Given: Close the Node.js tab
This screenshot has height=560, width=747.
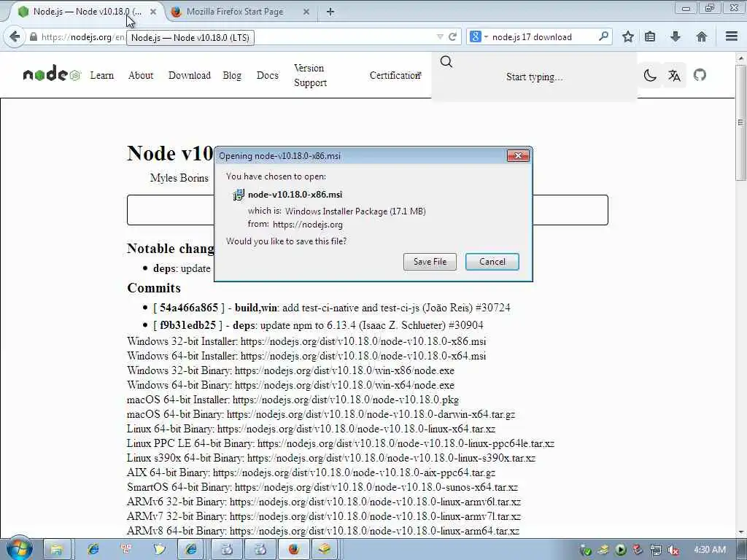Looking at the screenshot, I should click(x=153, y=12).
